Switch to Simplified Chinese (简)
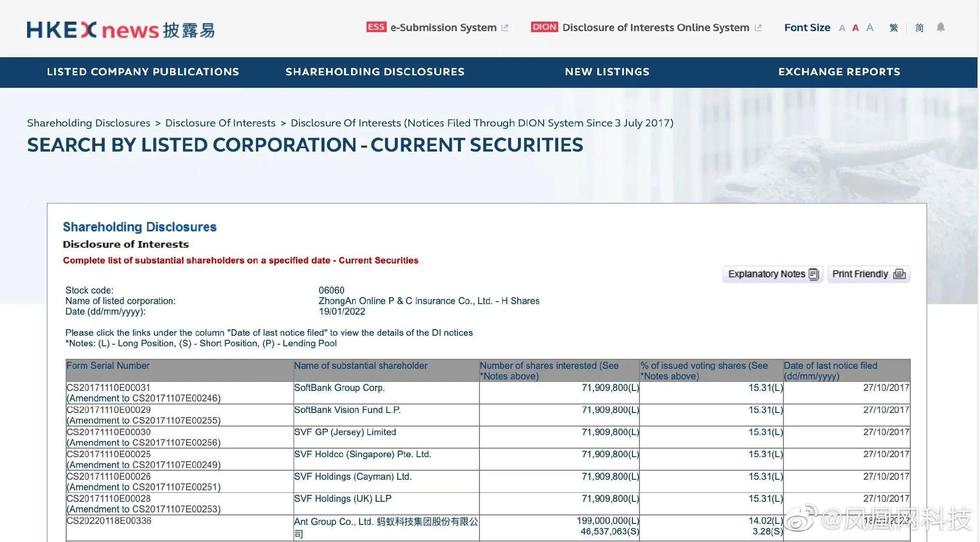 click(x=919, y=28)
